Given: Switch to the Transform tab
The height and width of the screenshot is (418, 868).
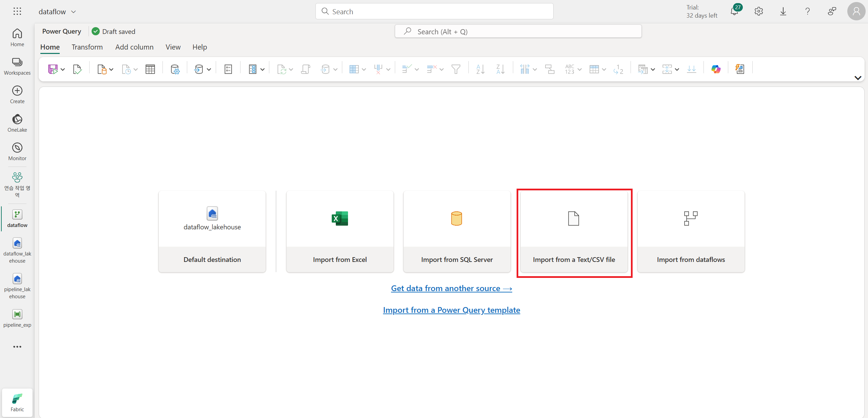Looking at the screenshot, I should point(87,47).
